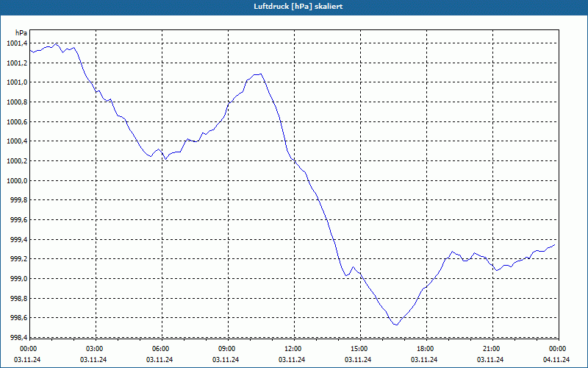Click the y-axis label "999,4"
Viewport: 588px width, 368px height.
pos(18,240)
